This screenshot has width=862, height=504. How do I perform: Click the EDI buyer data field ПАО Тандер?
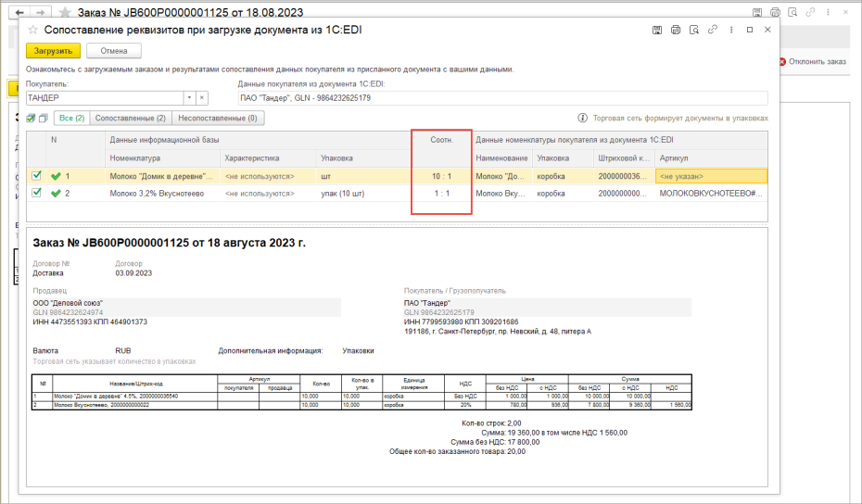tap(502, 98)
